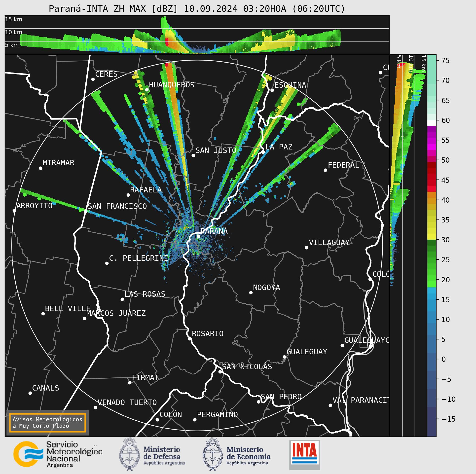Select the MARCOS JUÁREZ label
Screen dimensions: 476x474
[116, 313]
